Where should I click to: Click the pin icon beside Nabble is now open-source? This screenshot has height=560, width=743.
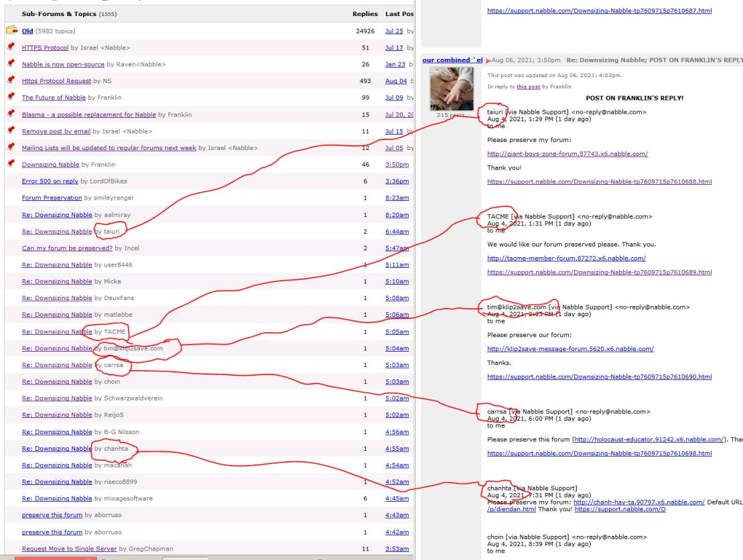(x=11, y=64)
